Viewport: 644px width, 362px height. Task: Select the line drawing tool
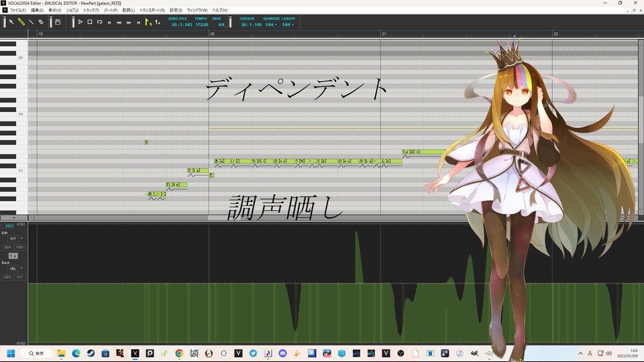click(x=32, y=21)
